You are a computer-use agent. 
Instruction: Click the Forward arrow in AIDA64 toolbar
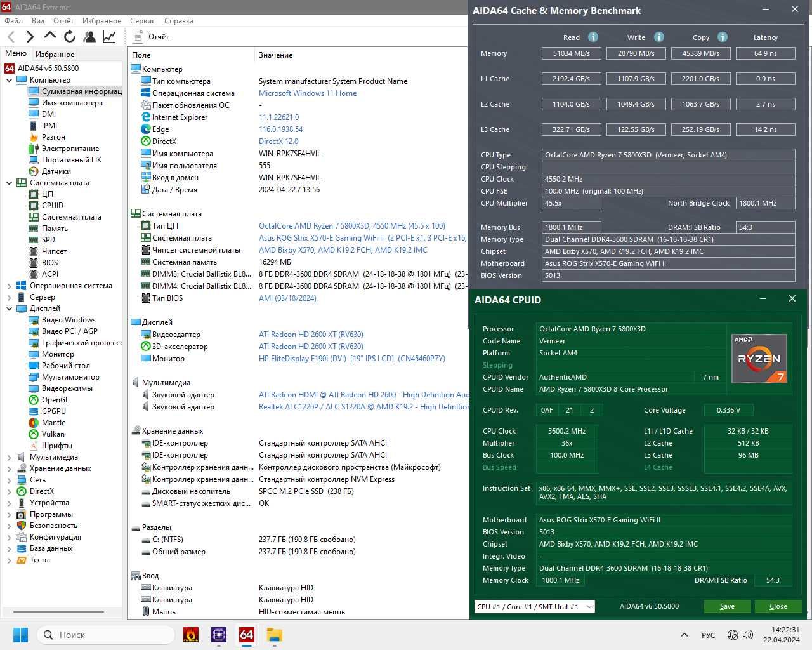tap(30, 37)
